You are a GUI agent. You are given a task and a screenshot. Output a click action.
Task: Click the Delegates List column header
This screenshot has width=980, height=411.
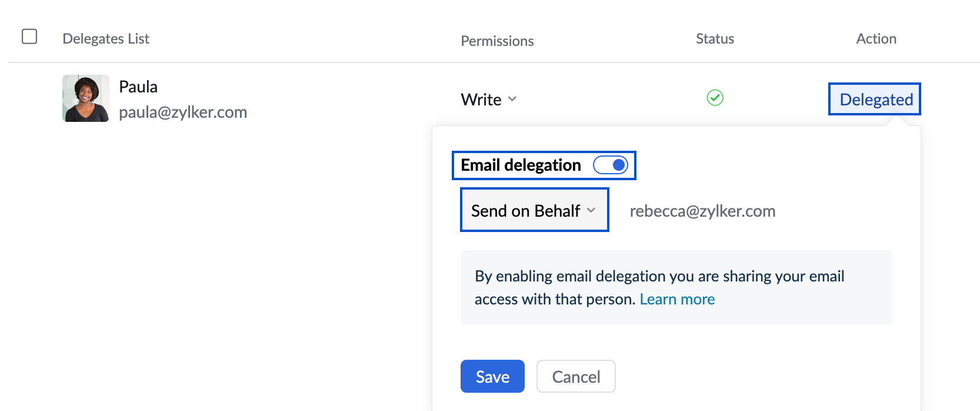click(106, 39)
